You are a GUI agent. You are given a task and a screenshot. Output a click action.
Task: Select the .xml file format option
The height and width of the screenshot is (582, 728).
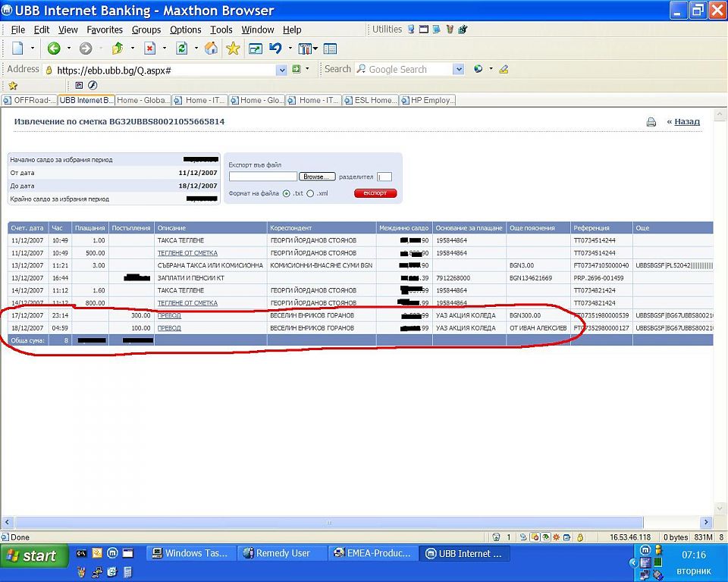310,193
